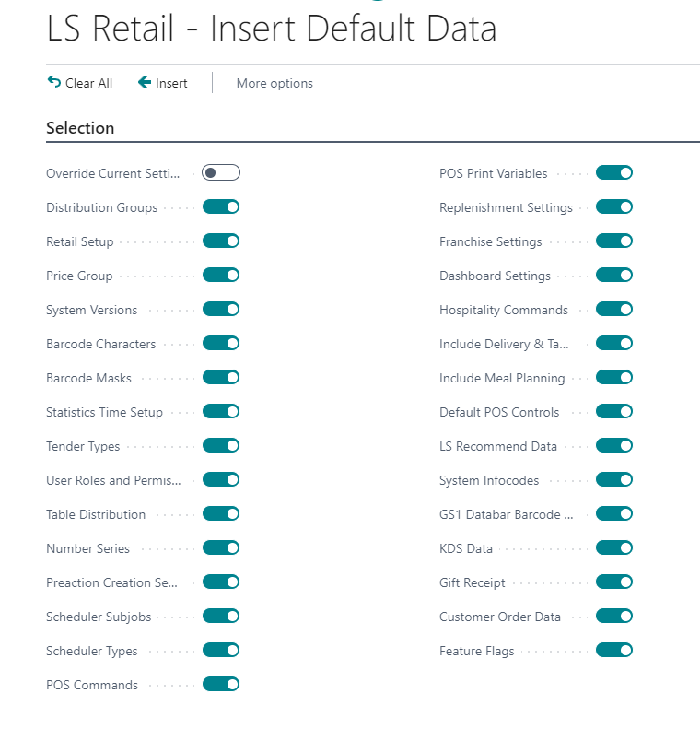Switch off Price Group option
The height and width of the screenshot is (729, 700).
click(x=221, y=275)
